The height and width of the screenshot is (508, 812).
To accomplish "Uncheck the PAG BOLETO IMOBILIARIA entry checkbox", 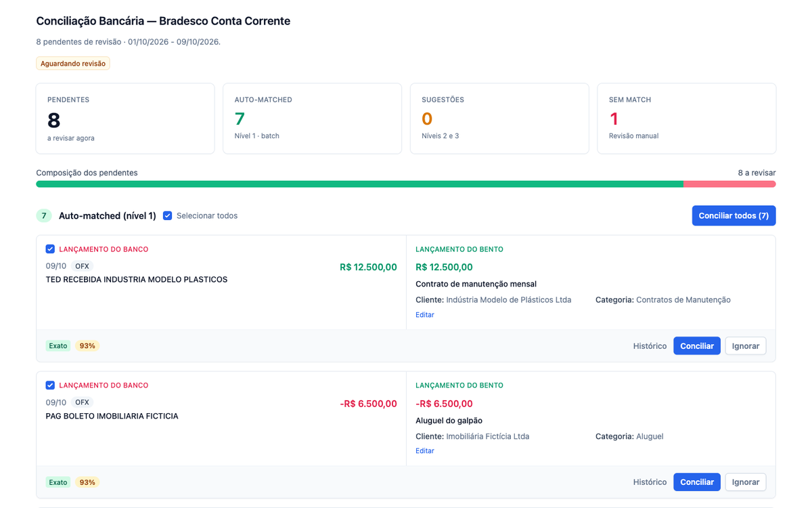I will [50, 385].
